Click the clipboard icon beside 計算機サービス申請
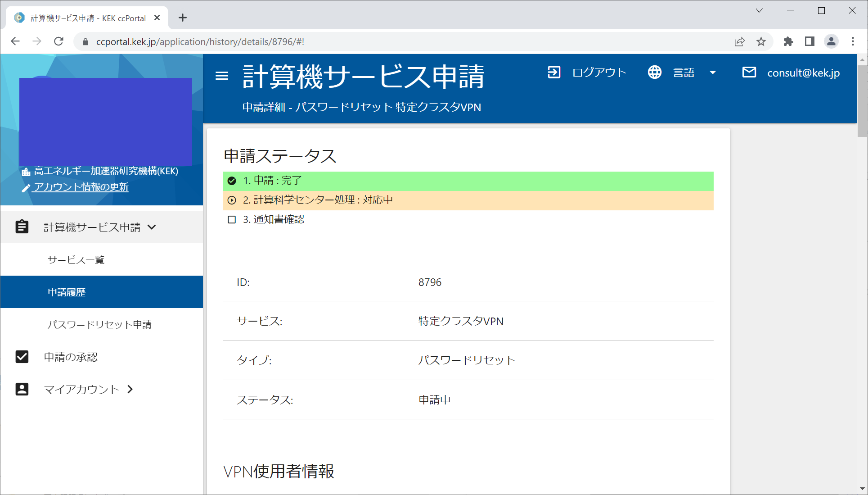The height and width of the screenshot is (495, 868). [22, 227]
